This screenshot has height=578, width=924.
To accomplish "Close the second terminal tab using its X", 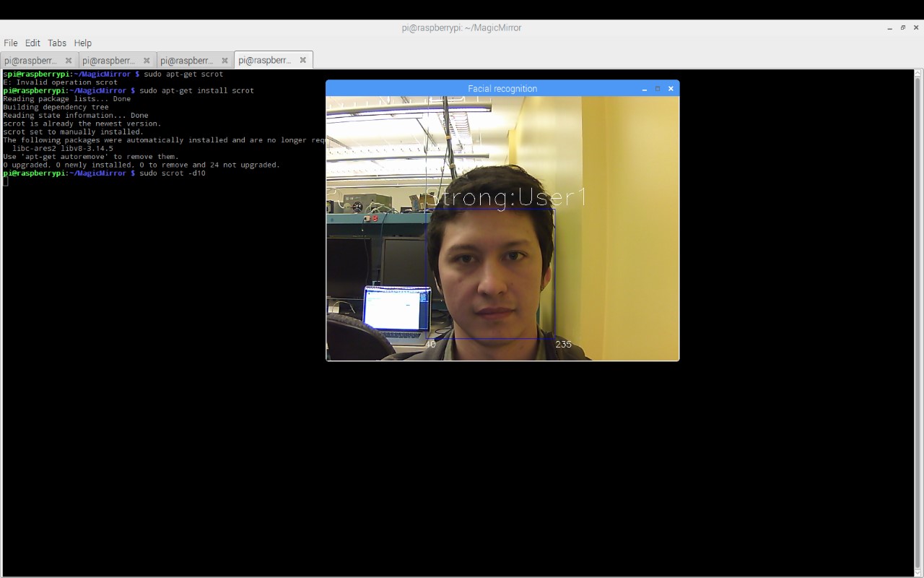I will 147,61.
